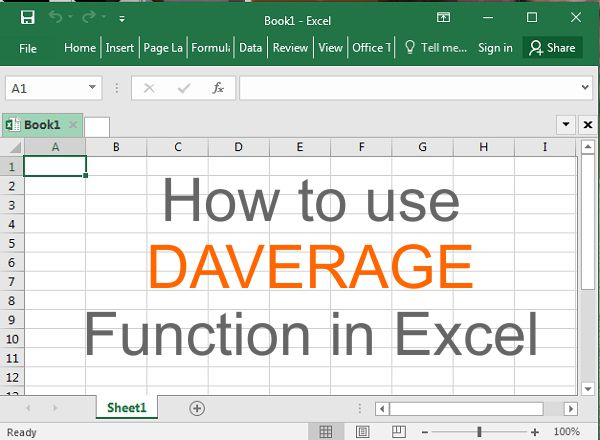
Task: Click the zoom slider handle
Action: [x=479, y=432]
